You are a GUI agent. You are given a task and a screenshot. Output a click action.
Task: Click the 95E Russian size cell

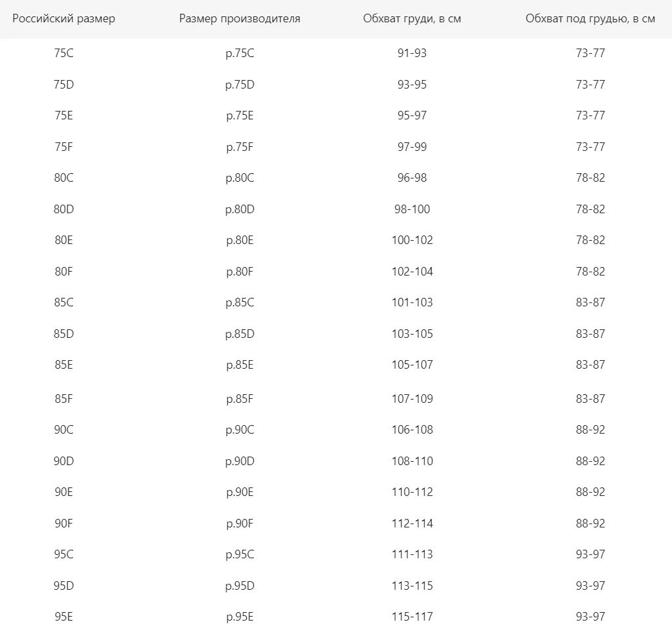tap(64, 617)
